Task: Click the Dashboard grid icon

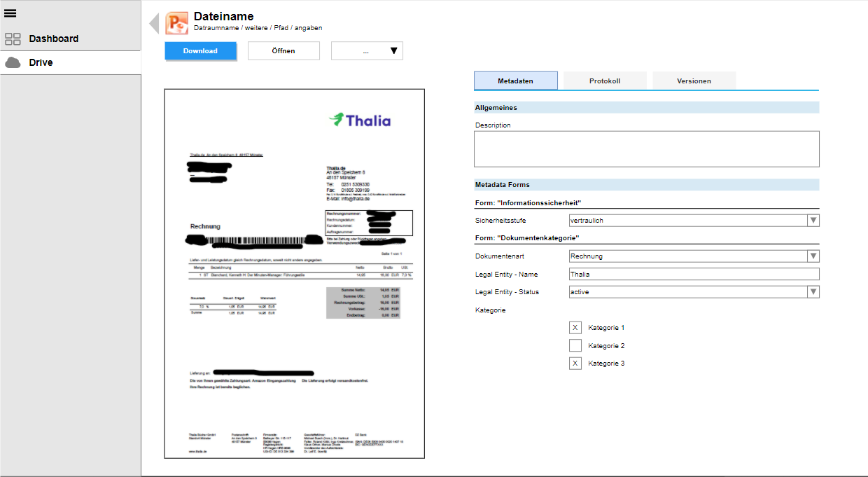Action: coord(13,39)
